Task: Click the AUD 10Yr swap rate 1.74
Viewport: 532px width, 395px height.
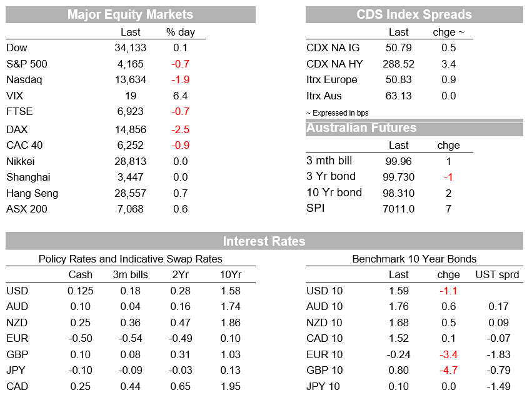Action: (x=231, y=306)
